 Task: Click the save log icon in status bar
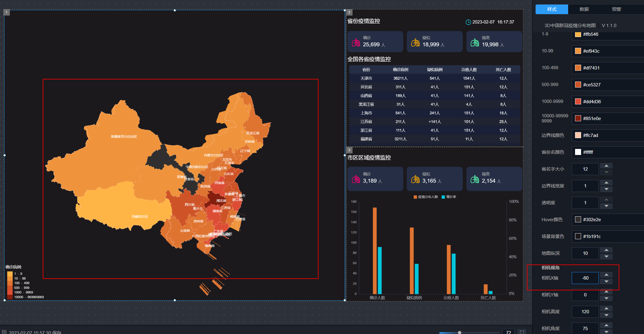[4, 332]
